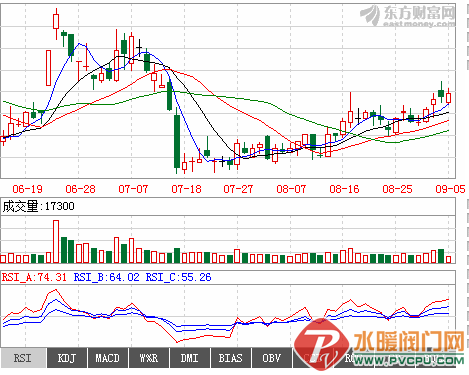Click the 08-16 date label
The height and width of the screenshot is (375, 469).
[x=344, y=189]
